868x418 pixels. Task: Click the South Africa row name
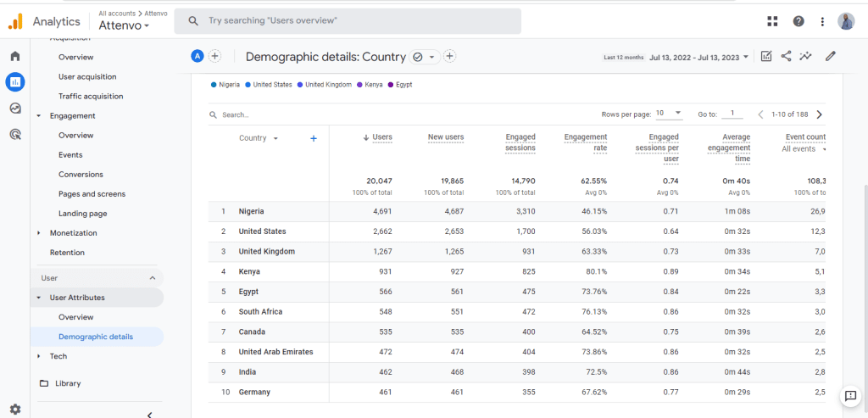pos(260,312)
